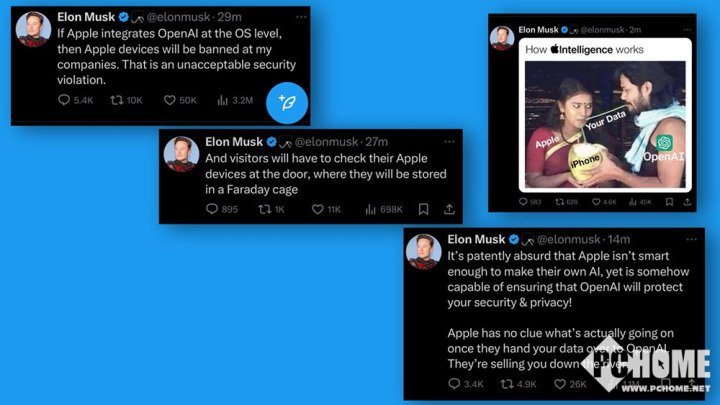Retweet the 14m tweet with 4.9K
Image resolution: width=720 pixels, height=405 pixels.
coord(518,384)
